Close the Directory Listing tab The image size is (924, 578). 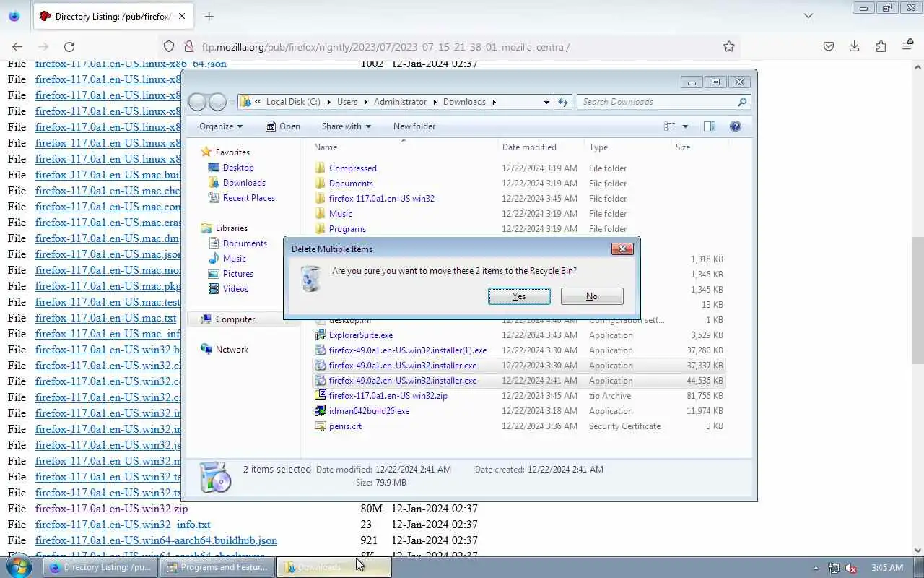point(182,16)
